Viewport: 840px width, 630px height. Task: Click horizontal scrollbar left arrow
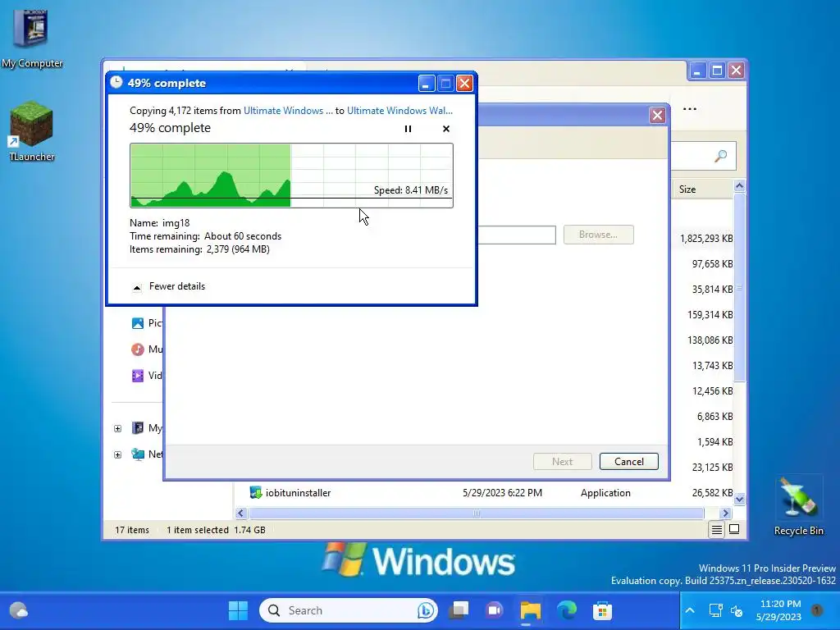(x=241, y=514)
